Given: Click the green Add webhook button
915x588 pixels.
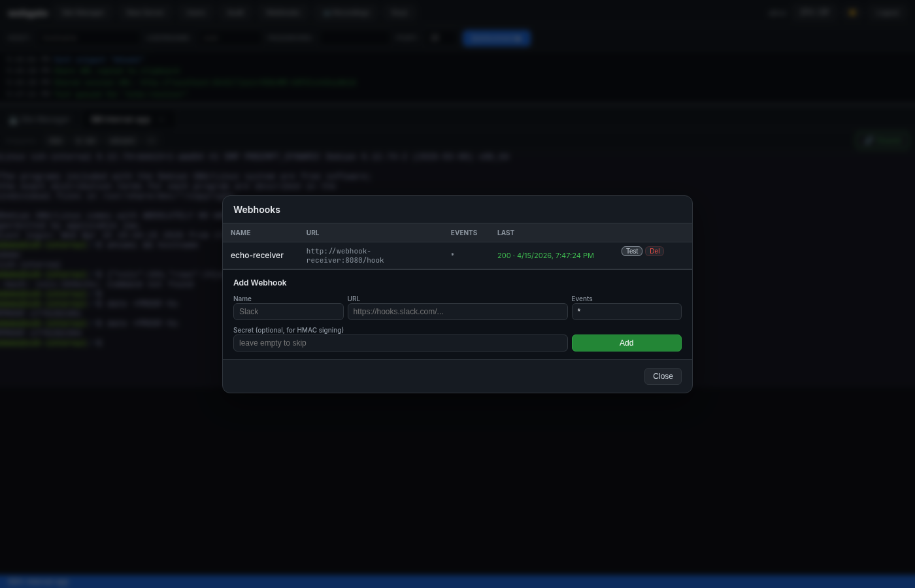Looking at the screenshot, I should click(626, 343).
